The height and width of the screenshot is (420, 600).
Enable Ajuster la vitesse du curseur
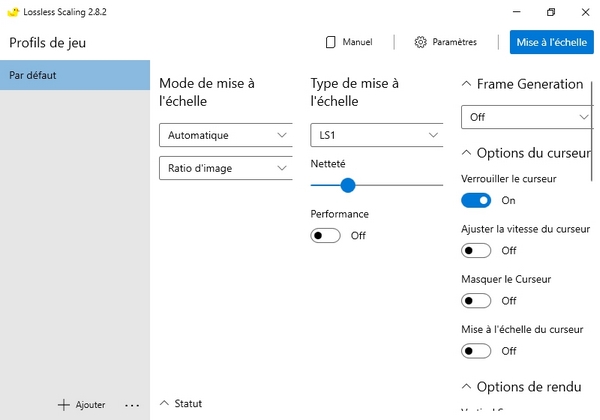click(x=476, y=251)
